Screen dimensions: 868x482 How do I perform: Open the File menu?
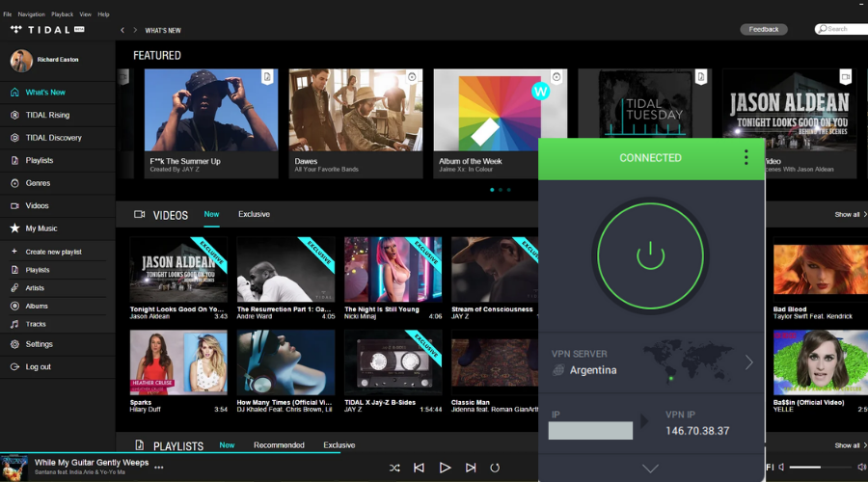(7, 14)
